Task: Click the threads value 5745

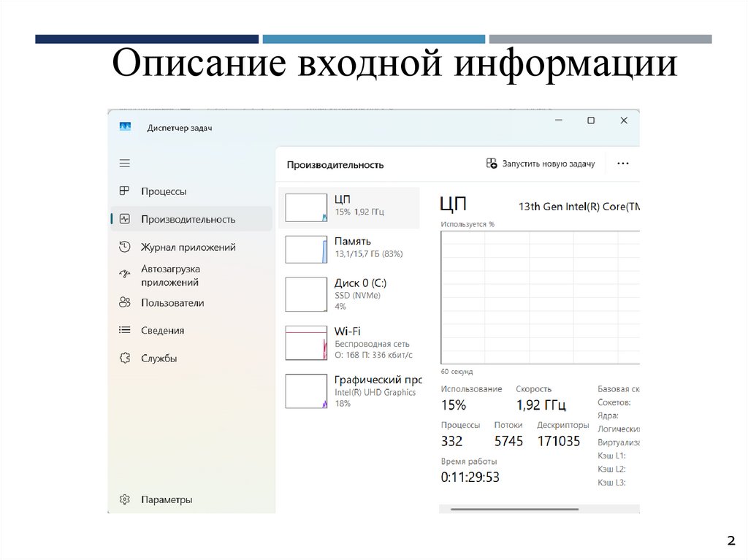Action: [x=508, y=441]
